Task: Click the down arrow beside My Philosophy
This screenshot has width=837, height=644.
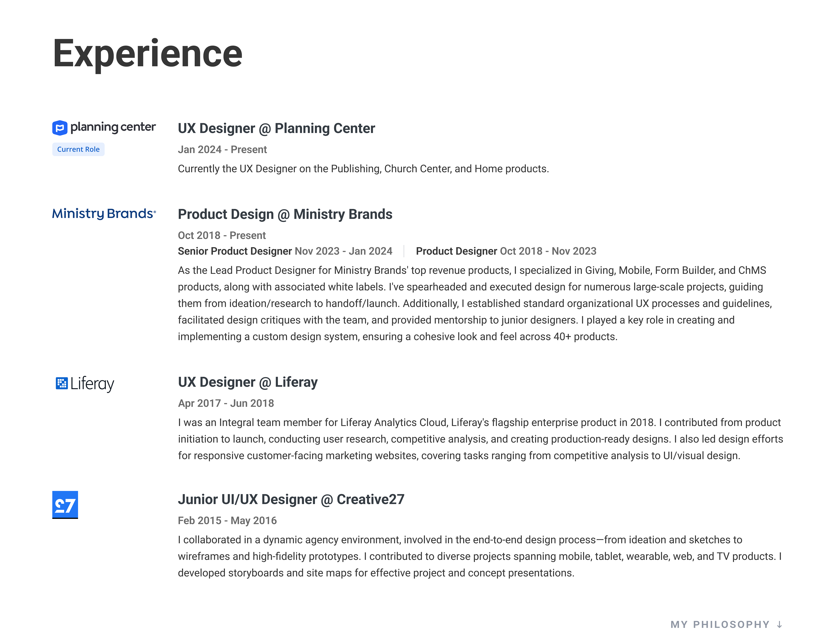Action: (779, 624)
